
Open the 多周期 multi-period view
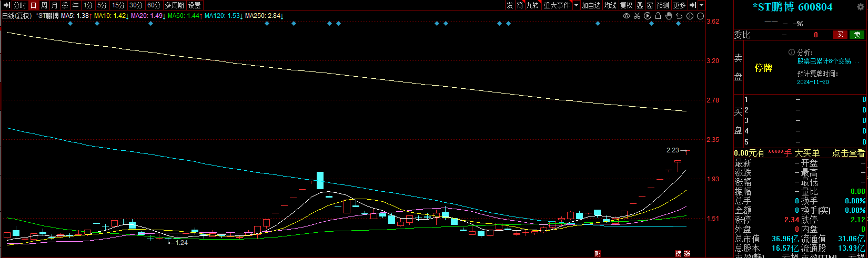[175, 5]
